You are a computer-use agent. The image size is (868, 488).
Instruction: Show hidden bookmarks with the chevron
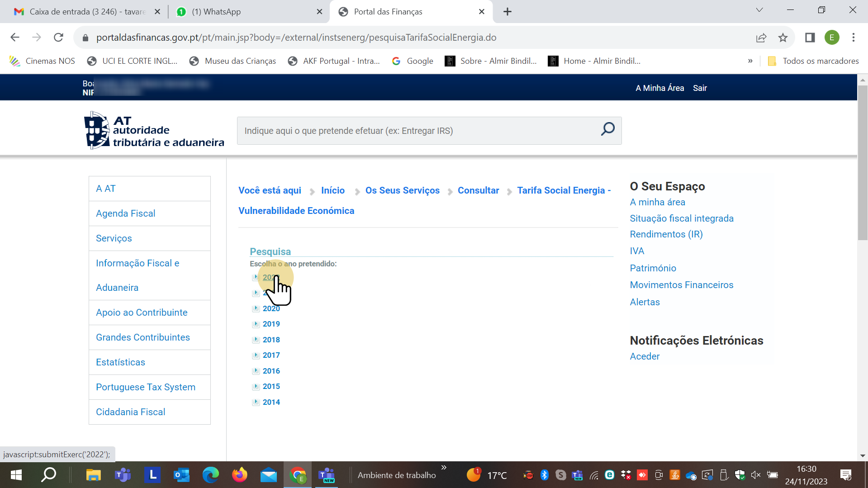[750, 61]
